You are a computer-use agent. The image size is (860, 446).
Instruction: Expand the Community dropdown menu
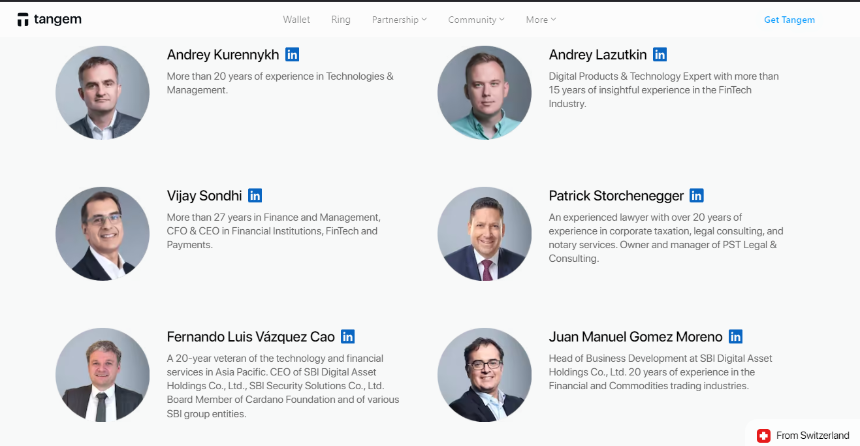pyautogui.click(x=476, y=20)
